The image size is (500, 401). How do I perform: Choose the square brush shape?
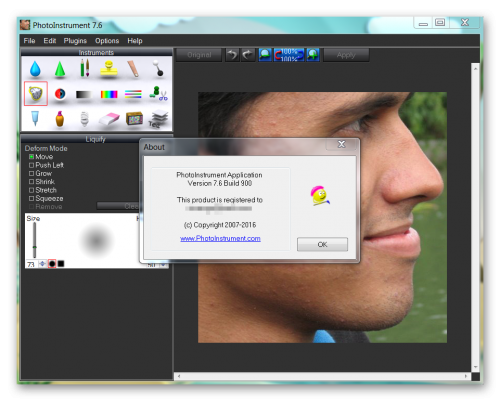(x=61, y=264)
